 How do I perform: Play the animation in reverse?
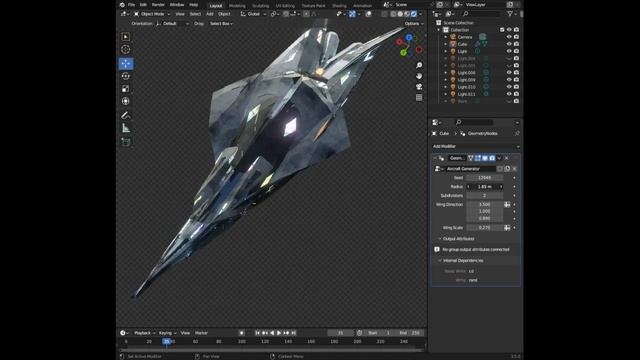pyautogui.click(x=272, y=333)
